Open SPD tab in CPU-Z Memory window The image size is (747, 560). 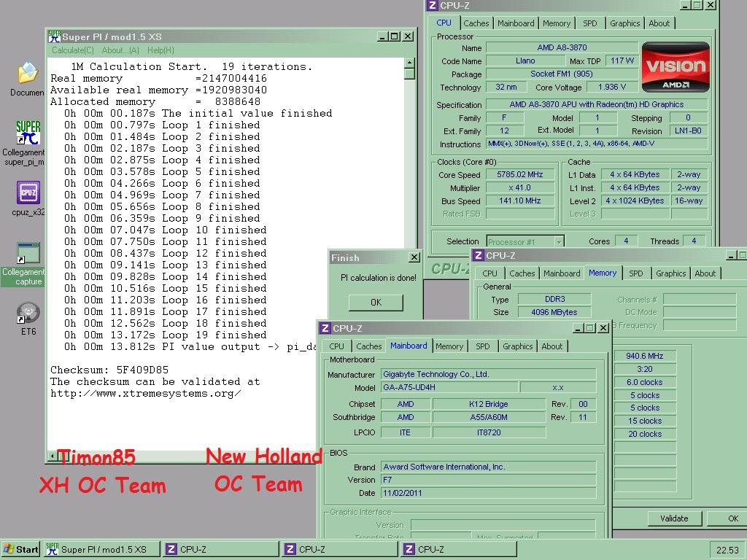(636, 274)
